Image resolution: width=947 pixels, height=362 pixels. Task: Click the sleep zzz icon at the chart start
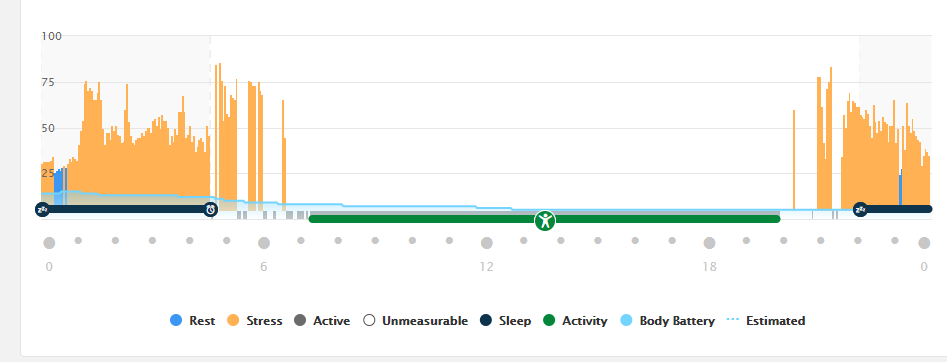tap(42, 210)
